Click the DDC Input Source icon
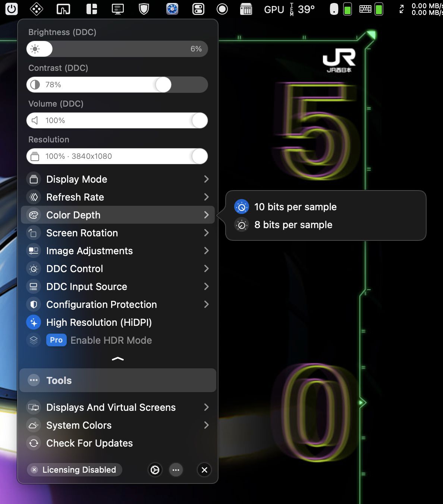Viewport: 443px width, 504px height. [34, 287]
